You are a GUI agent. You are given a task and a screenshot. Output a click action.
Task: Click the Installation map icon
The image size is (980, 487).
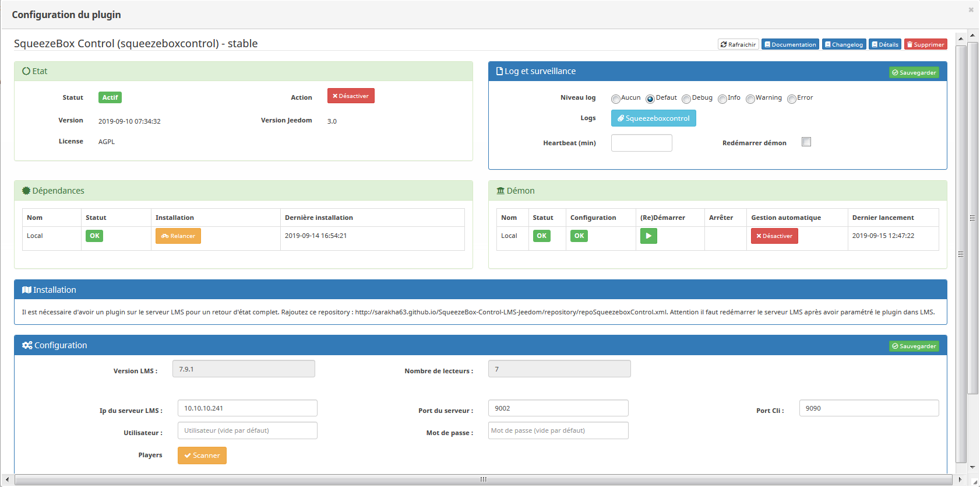(27, 290)
